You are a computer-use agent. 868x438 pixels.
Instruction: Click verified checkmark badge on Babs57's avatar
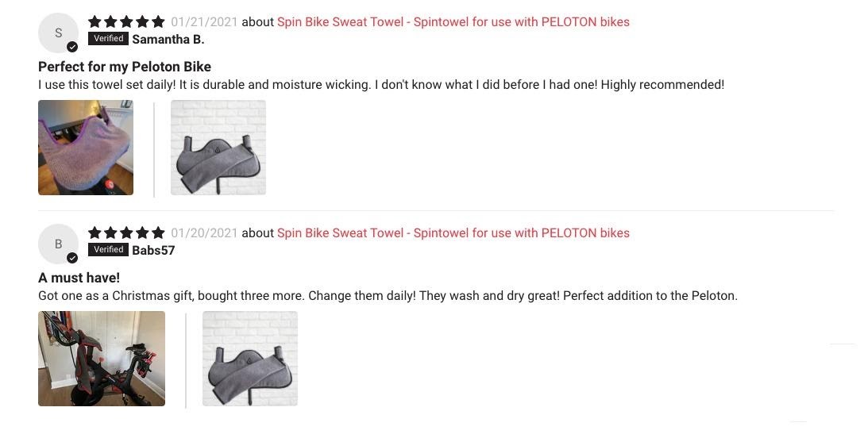[x=72, y=258]
